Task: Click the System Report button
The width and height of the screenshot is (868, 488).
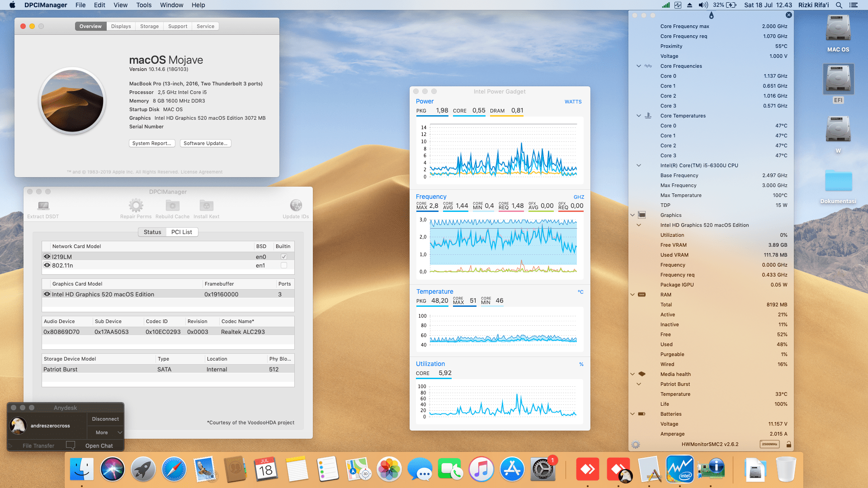Action: pyautogui.click(x=151, y=143)
